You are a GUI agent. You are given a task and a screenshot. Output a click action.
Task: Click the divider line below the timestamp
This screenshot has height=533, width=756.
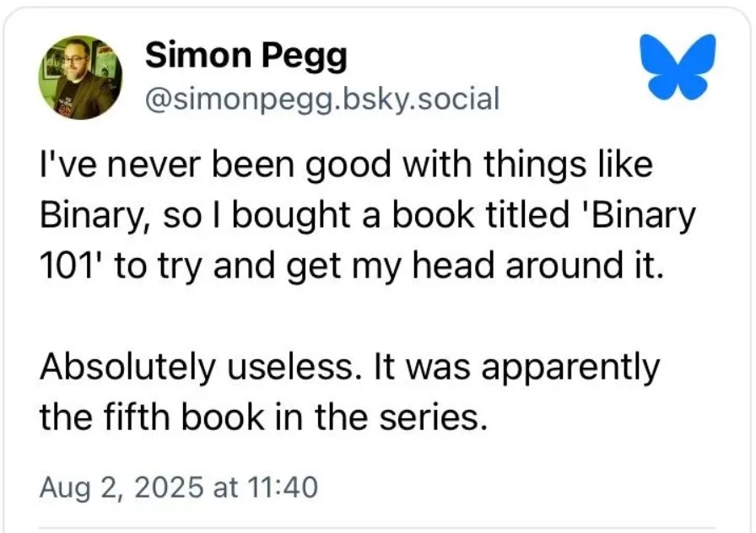pos(377,530)
